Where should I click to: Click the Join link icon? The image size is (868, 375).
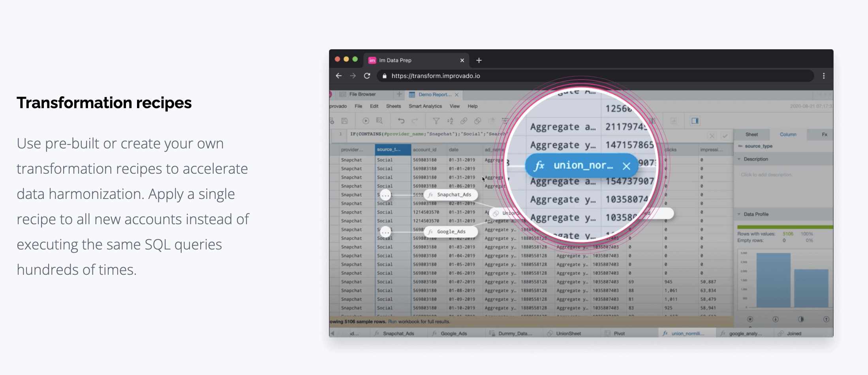(464, 121)
